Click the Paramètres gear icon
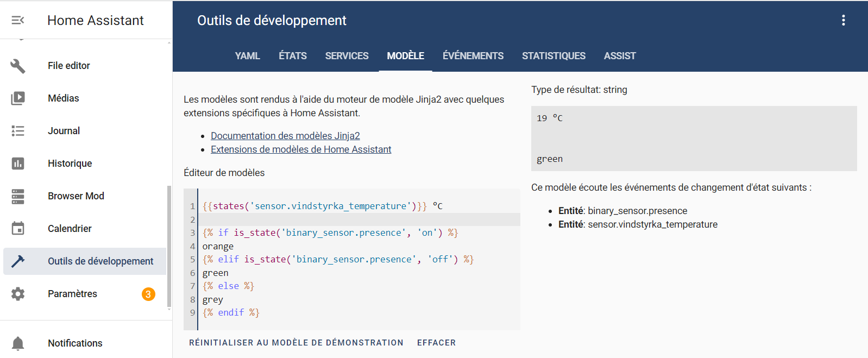The image size is (868, 358). click(x=18, y=294)
